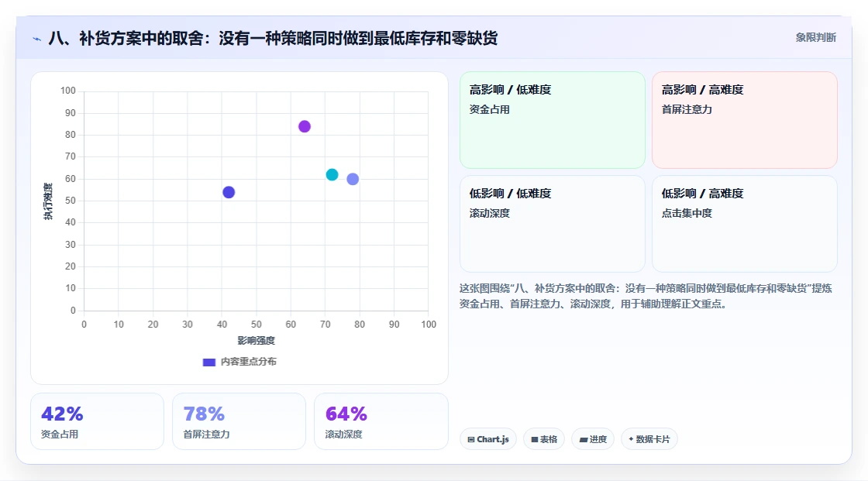Click the 首屏注意力 text in the pink card
The height and width of the screenshot is (481, 868).
coord(687,109)
